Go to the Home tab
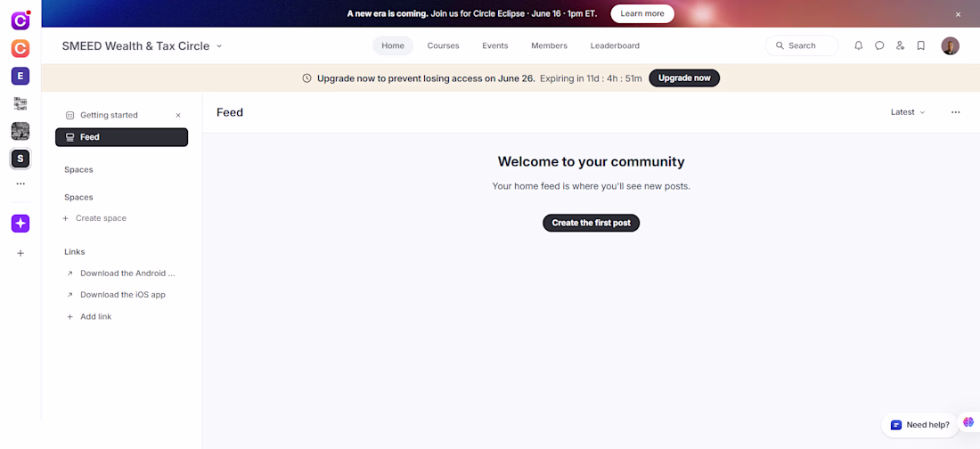The height and width of the screenshot is (449, 980). [x=393, y=45]
